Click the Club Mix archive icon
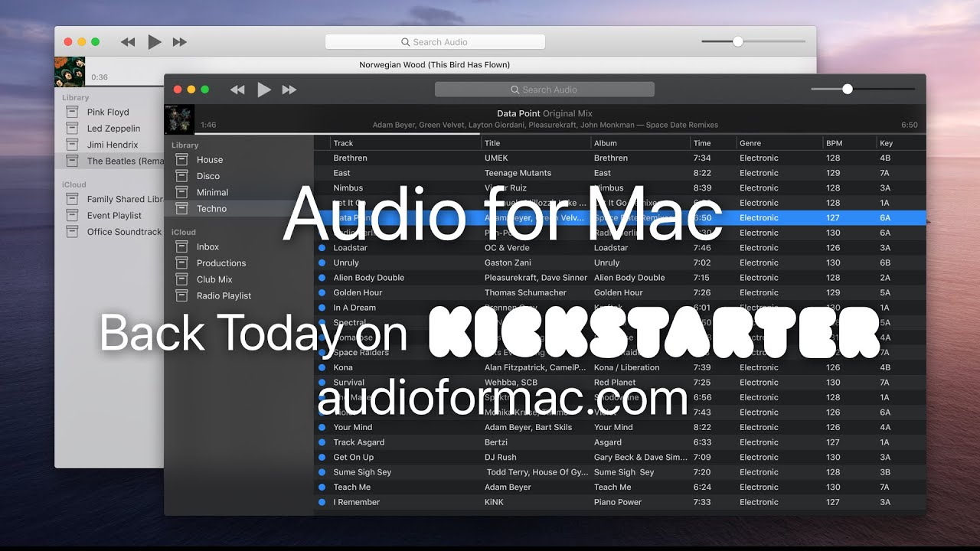 (x=182, y=279)
